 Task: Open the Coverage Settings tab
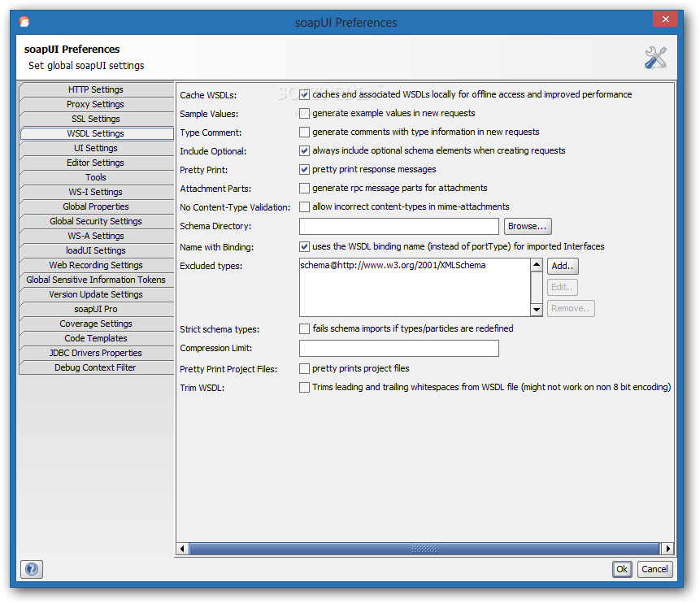pos(96,324)
